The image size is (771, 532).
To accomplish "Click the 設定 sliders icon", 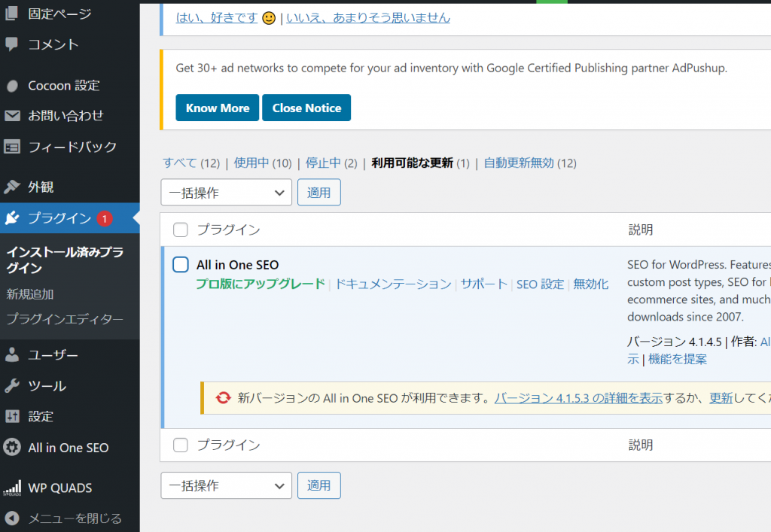I will click(12, 417).
